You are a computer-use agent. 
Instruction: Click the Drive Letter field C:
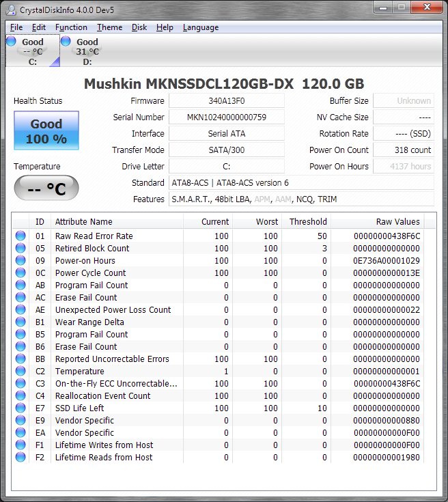click(227, 167)
